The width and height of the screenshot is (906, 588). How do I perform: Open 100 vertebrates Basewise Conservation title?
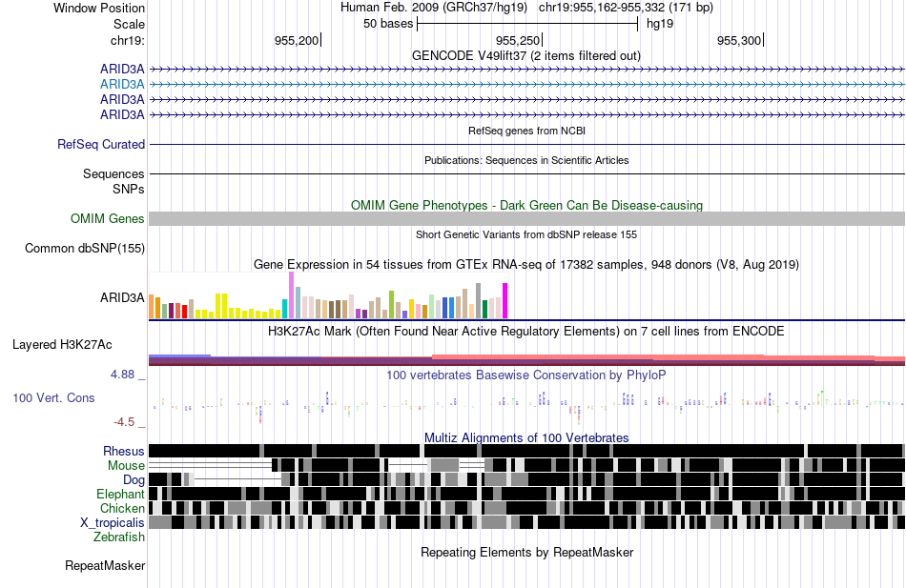[x=526, y=375]
